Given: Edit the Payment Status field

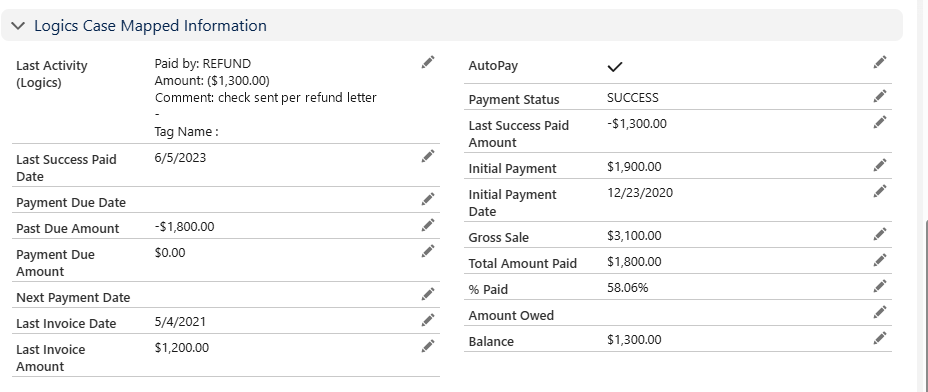Looking at the screenshot, I should tap(880, 96).
